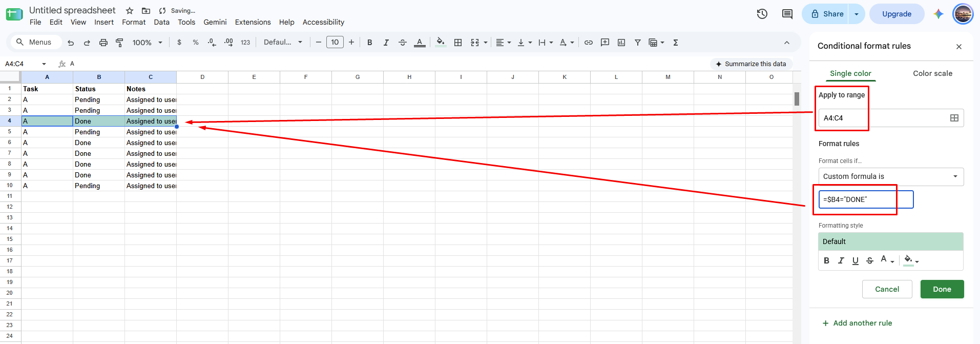Click Cancel in rules panel

pos(887,289)
